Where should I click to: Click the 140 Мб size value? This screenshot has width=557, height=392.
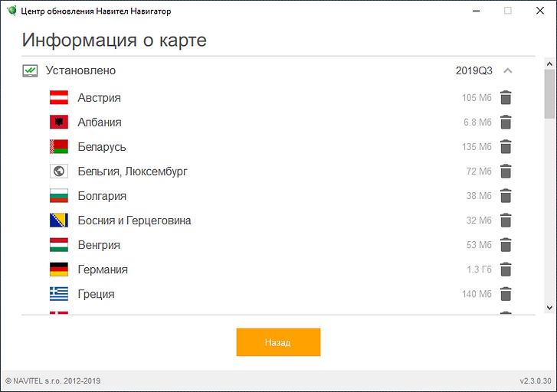477,294
